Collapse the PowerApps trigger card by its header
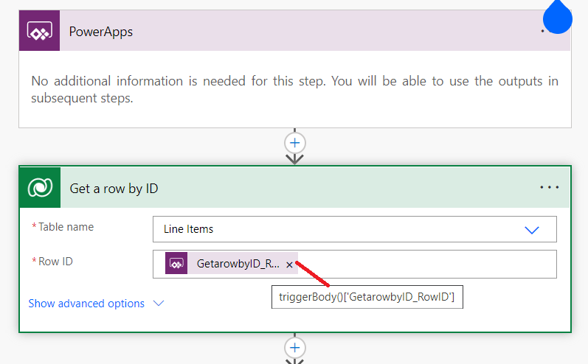 click(x=295, y=31)
